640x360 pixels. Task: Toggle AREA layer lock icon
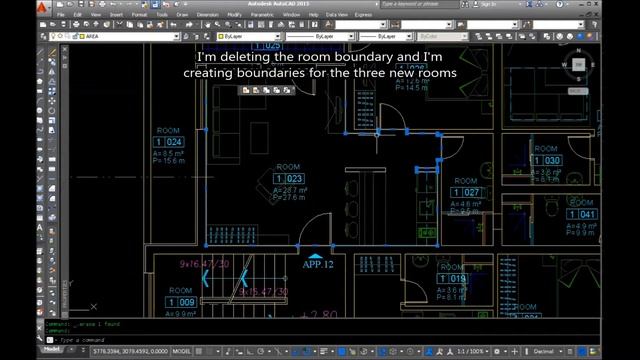click(x=74, y=36)
